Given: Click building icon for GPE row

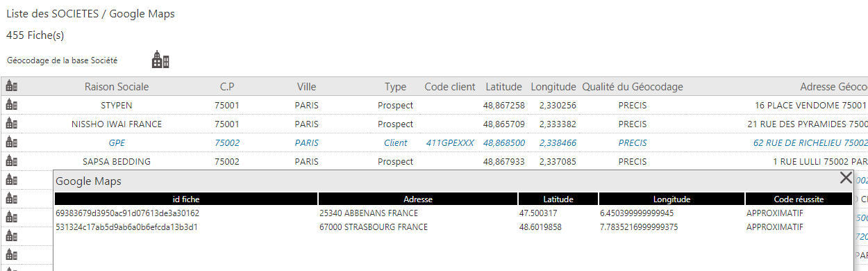Looking at the screenshot, I should coord(11,142).
